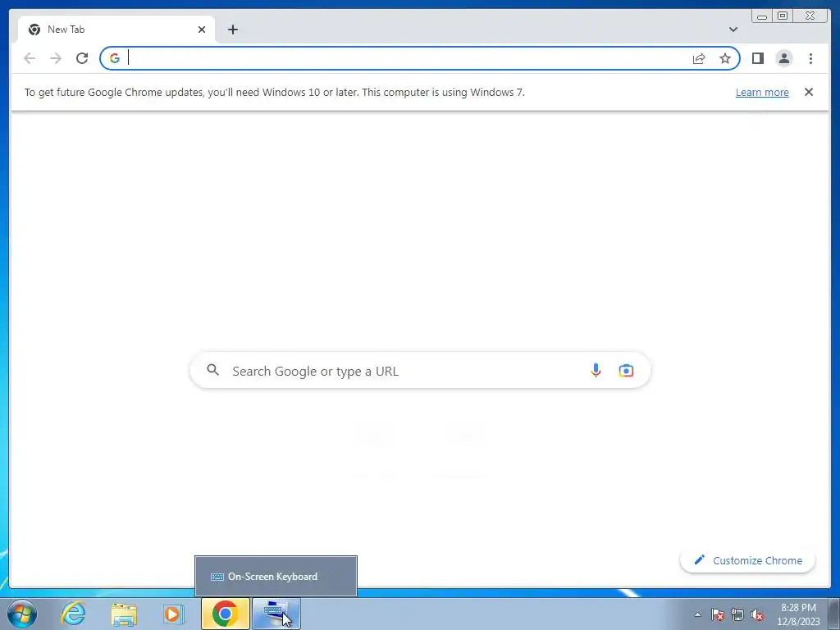Dismiss the Windows 7 update notice
The image size is (840, 630).
tap(809, 92)
